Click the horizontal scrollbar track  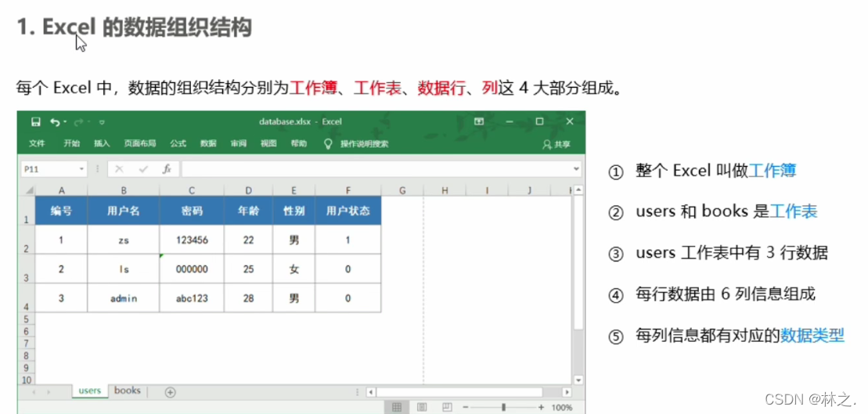coord(469,392)
